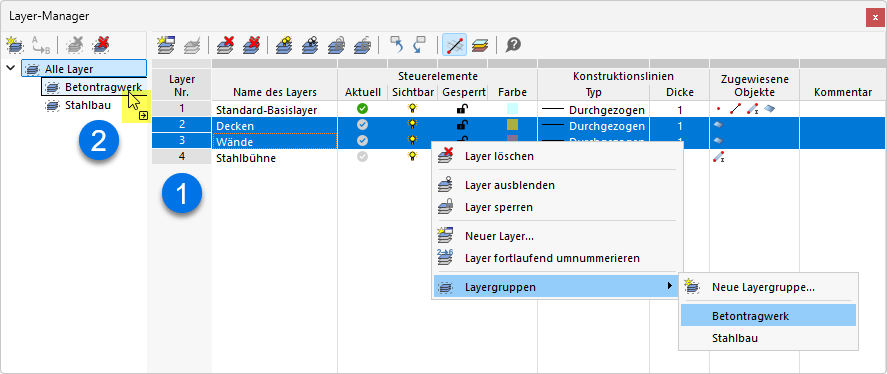Click the white-bulb hide layers toolbar icon
This screenshot has height=374, width=887.
point(310,44)
